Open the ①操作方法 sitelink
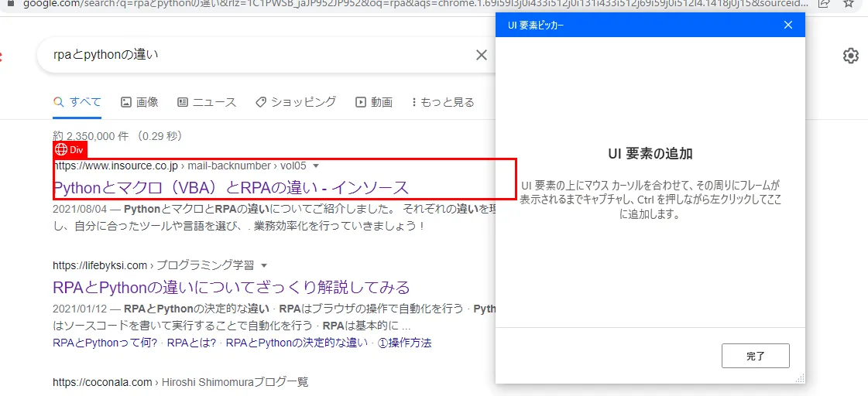Screen dimensions: 868x396 click(404, 343)
